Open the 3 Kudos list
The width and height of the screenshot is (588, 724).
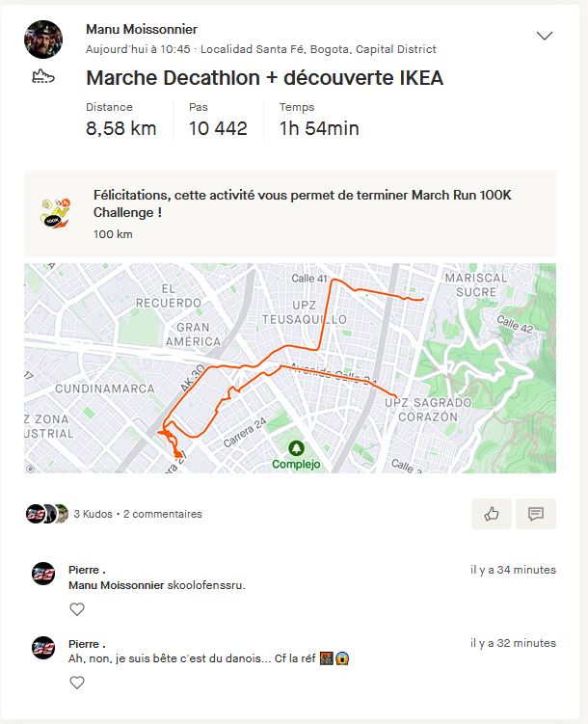(x=93, y=514)
